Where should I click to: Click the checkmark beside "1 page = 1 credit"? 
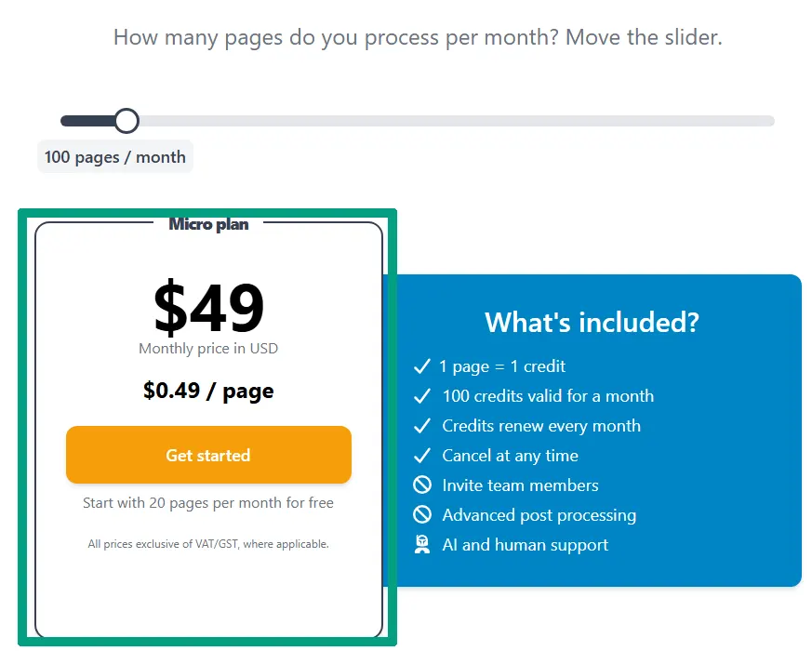[423, 366]
